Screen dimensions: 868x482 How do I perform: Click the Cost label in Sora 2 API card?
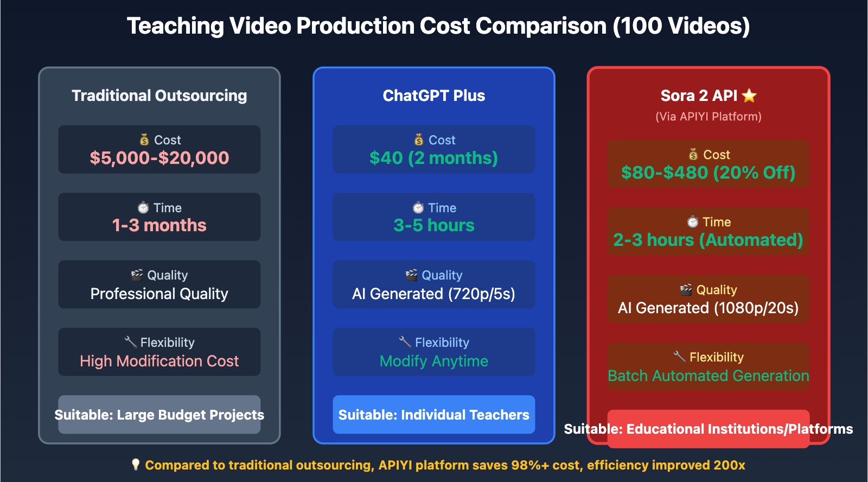coord(717,155)
